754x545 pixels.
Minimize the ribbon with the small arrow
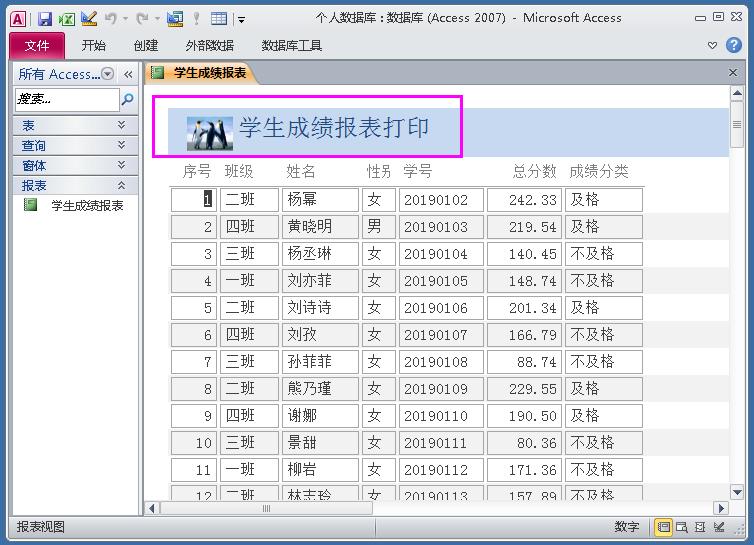click(x=713, y=45)
